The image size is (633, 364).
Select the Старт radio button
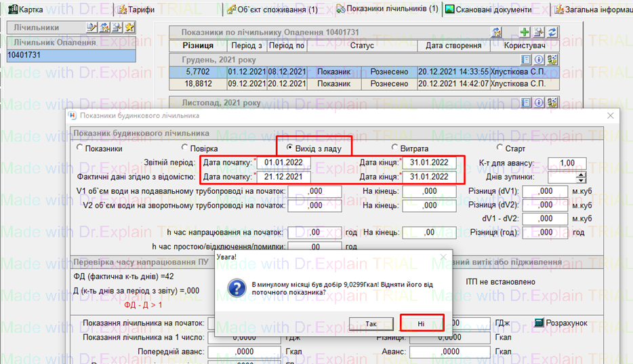coord(500,148)
